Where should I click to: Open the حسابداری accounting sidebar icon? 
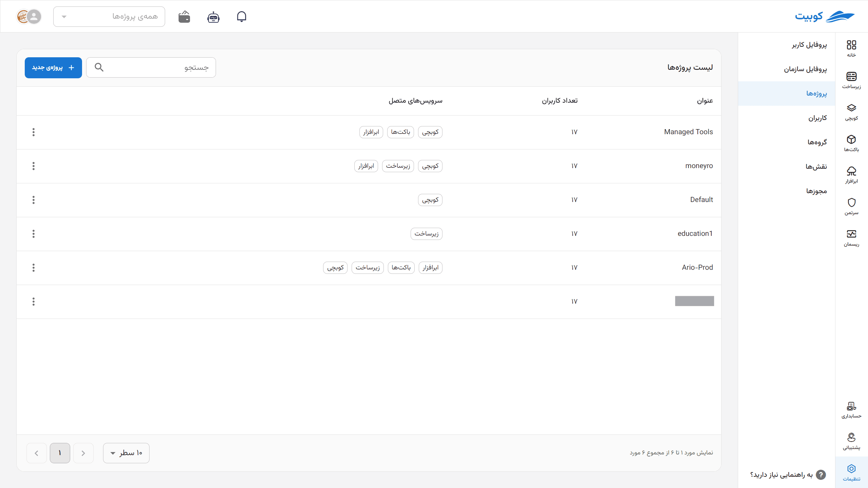(x=851, y=410)
